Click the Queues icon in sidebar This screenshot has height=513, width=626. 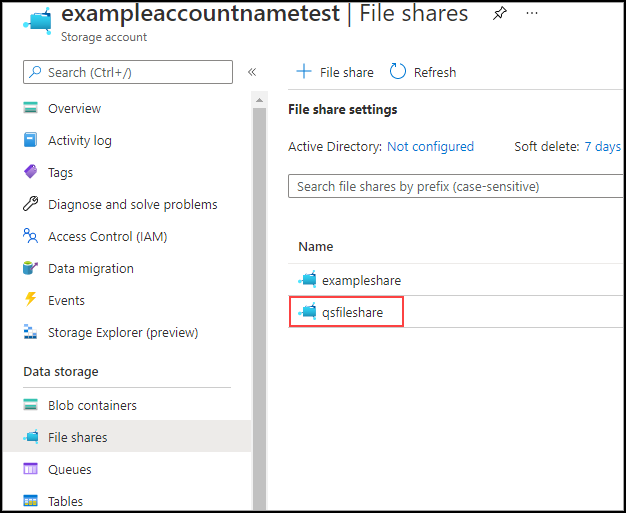click(30, 469)
